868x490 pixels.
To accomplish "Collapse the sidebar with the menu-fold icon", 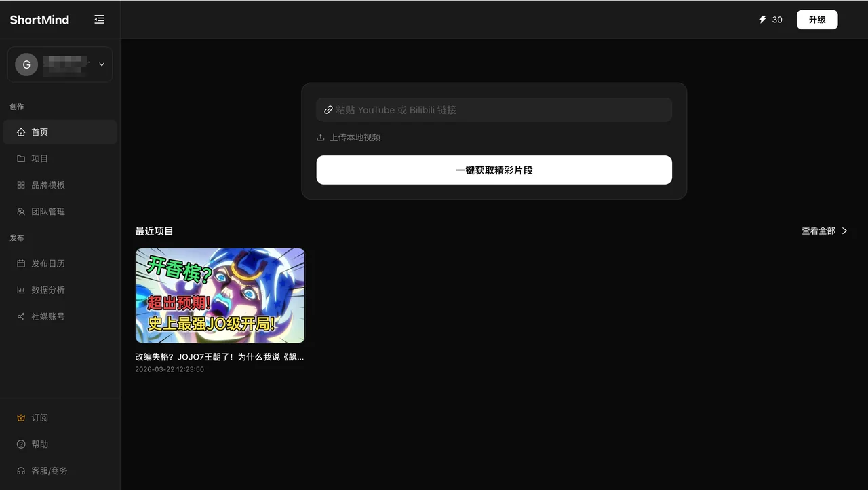I will (100, 20).
